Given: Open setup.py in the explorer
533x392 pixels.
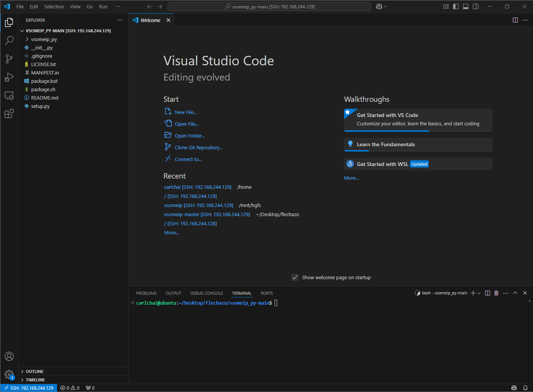Looking at the screenshot, I should [x=73, y=106].
